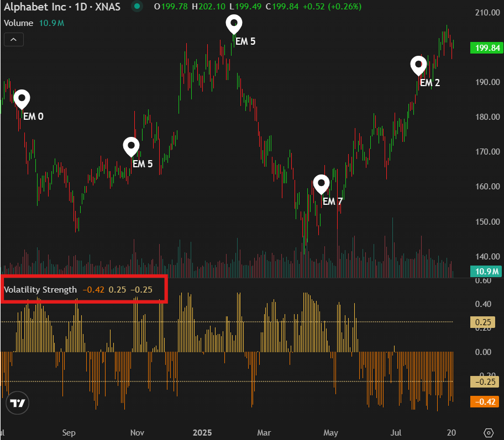Click the EM 0 pin marker
The width and height of the screenshot is (504, 440).
(22, 99)
